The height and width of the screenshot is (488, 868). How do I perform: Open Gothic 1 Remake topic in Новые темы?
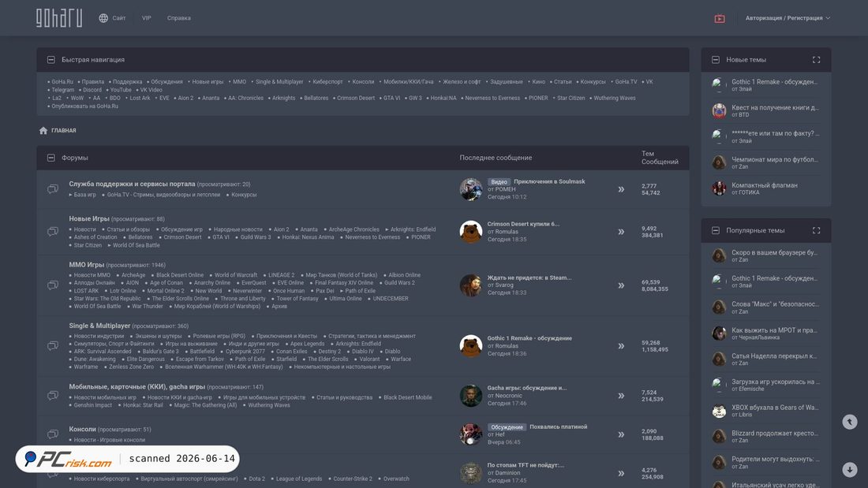pos(774,82)
